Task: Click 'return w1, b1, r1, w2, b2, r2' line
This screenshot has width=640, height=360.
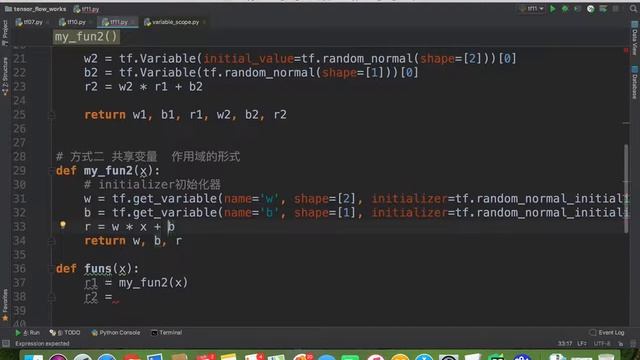Action: click(185, 115)
